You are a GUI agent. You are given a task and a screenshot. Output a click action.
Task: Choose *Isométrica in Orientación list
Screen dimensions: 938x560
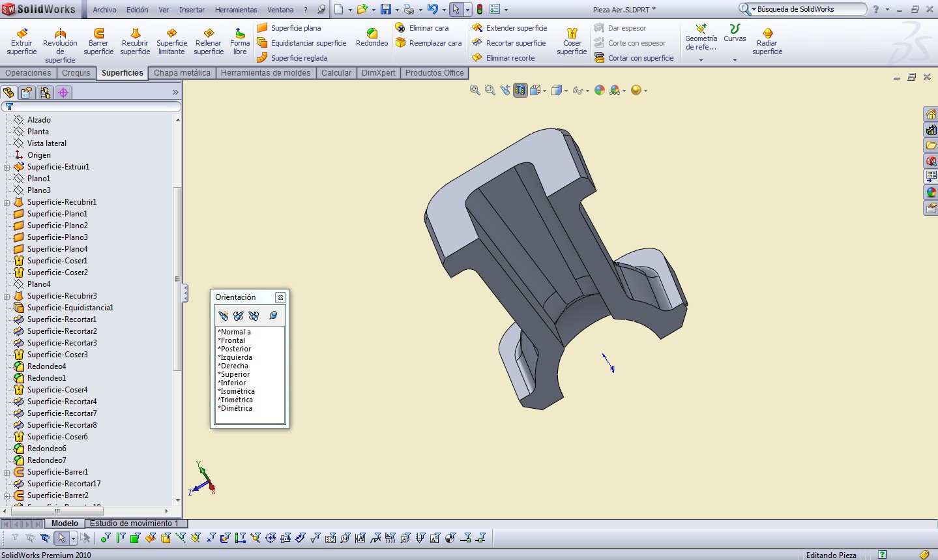click(x=236, y=391)
